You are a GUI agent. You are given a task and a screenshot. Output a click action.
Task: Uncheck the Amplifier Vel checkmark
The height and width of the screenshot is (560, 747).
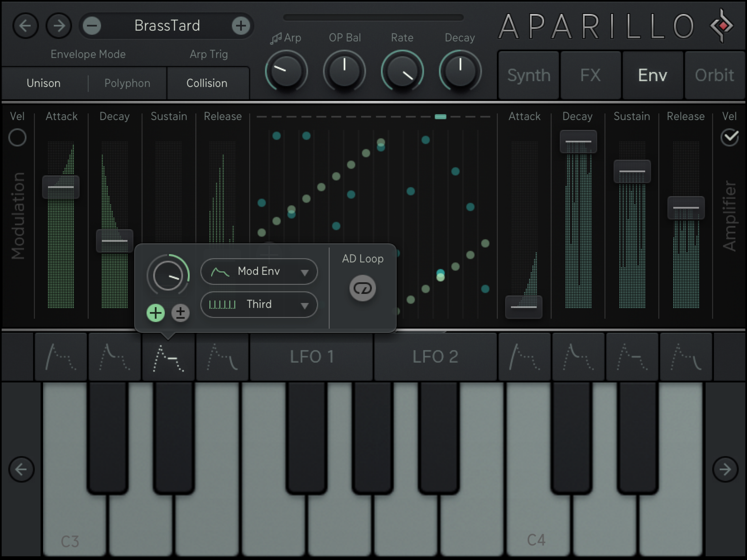coord(729,138)
